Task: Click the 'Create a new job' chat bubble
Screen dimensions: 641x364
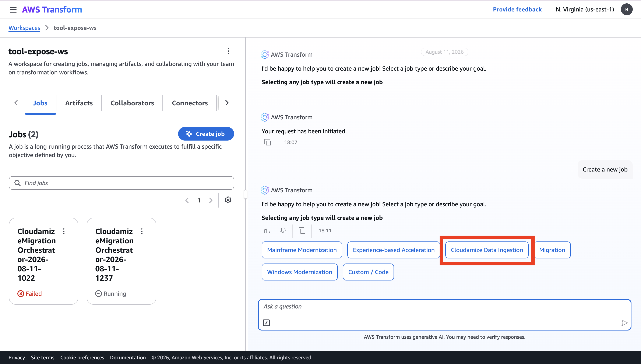Action: pyautogui.click(x=605, y=169)
